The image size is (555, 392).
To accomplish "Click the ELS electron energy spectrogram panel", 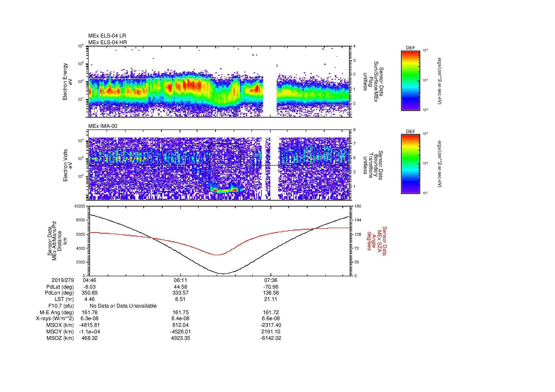I will tap(219, 82).
